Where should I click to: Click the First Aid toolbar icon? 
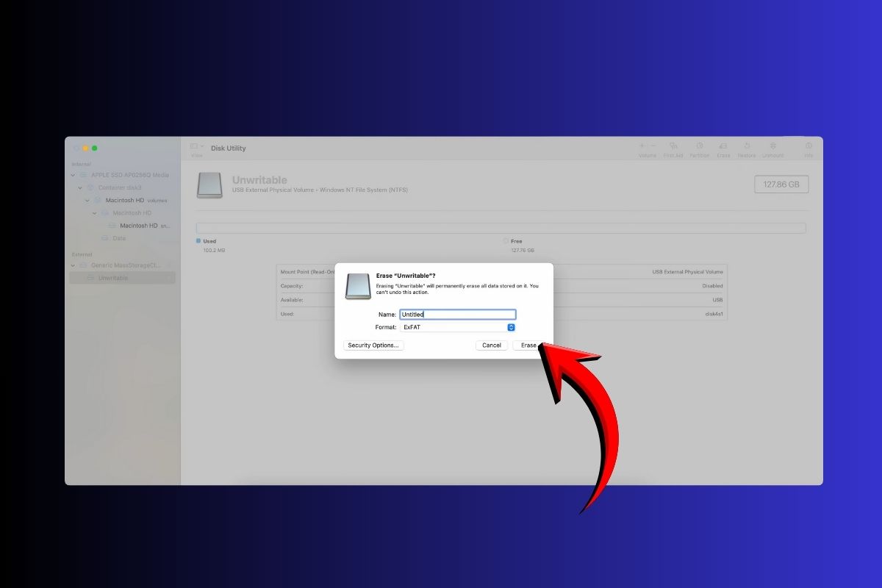click(673, 146)
